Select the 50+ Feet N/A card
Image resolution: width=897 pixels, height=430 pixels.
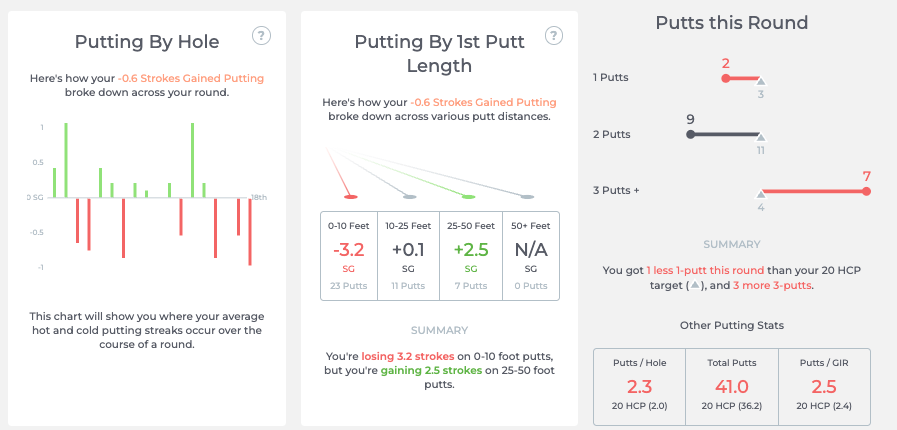(x=529, y=256)
